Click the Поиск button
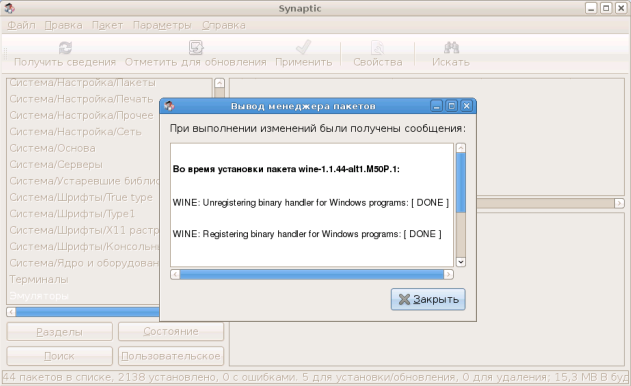 click(x=60, y=356)
